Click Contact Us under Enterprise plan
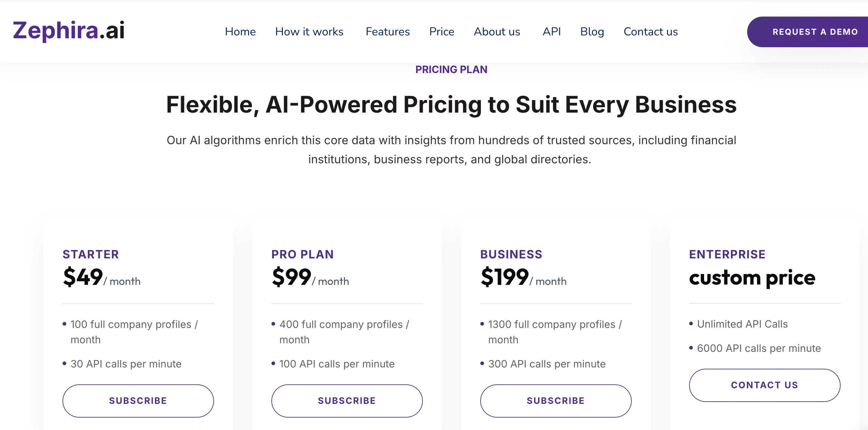Viewport: 868px width, 430px height. point(765,385)
